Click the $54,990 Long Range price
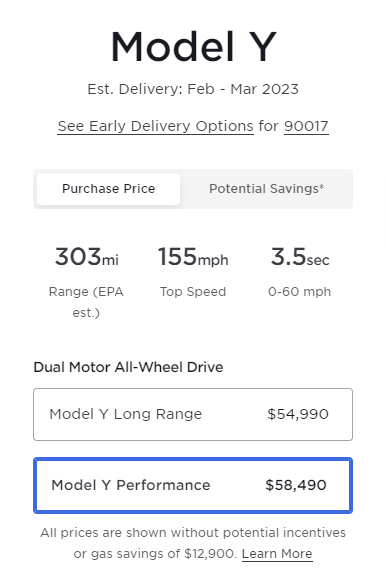The height and width of the screenshot is (588, 386). (298, 414)
